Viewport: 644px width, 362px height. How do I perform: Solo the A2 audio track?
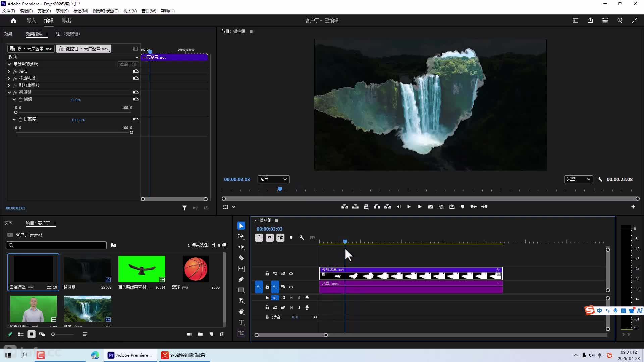299,307
